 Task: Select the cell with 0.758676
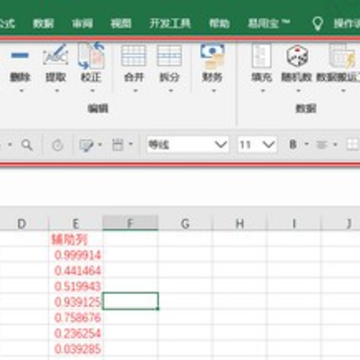pyautogui.click(x=76, y=318)
